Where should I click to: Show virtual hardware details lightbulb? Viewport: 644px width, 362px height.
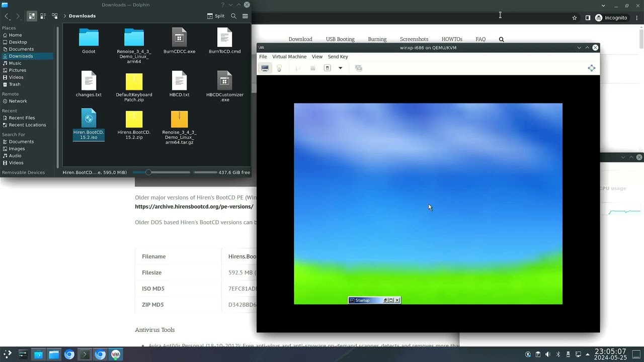pyautogui.click(x=279, y=68)
